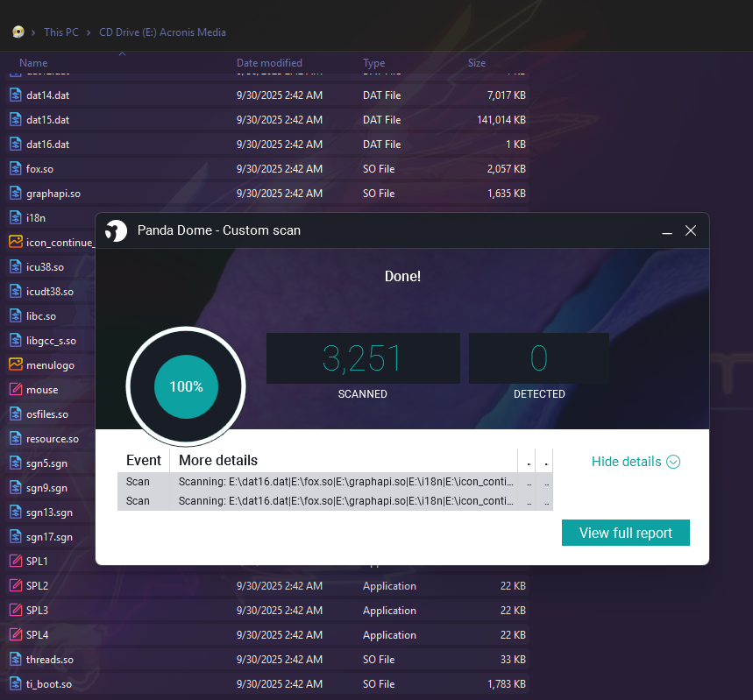Click the fox.so file icon

[16, 168]
